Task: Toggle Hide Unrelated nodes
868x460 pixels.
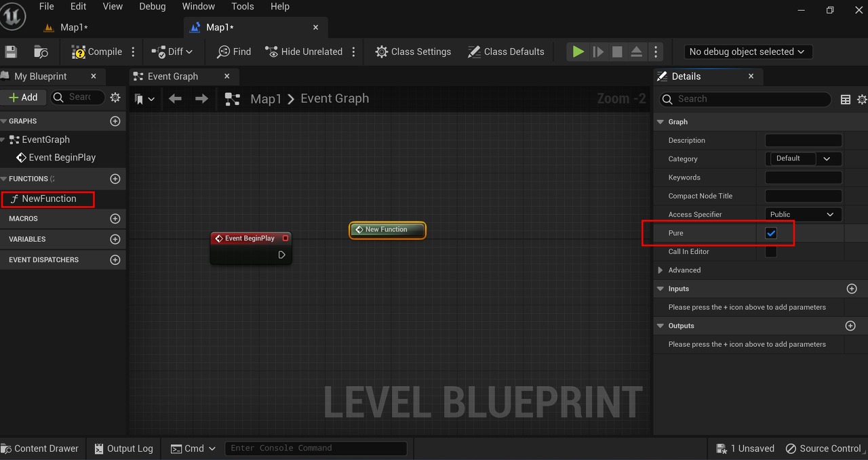Action: [304, 51]
